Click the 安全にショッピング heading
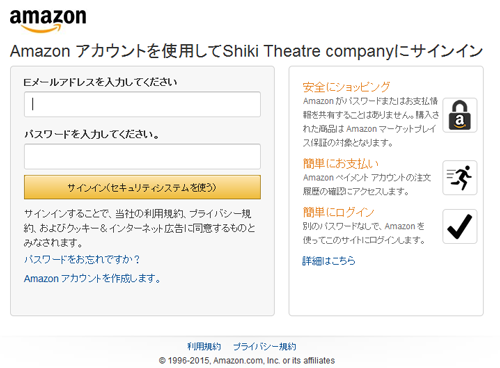 coord(346,87)
